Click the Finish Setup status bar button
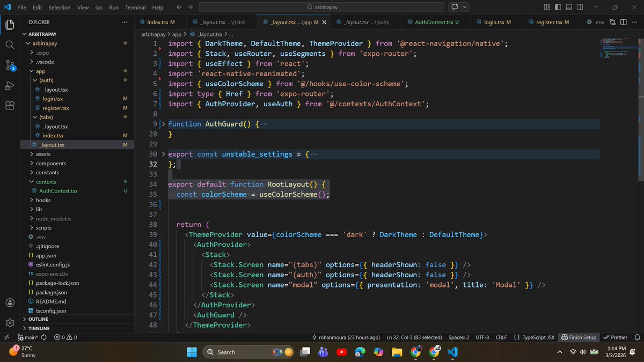 pos(579,337)
